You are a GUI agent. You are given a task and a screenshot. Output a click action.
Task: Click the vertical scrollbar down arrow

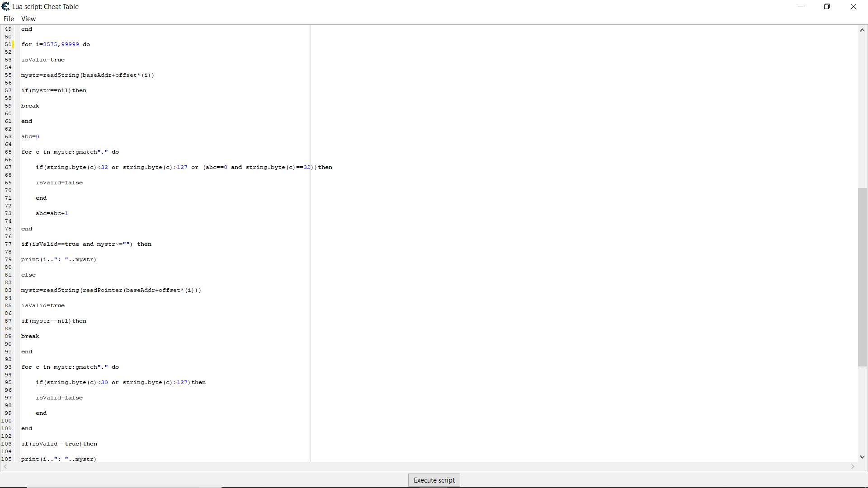click(863, 457)
